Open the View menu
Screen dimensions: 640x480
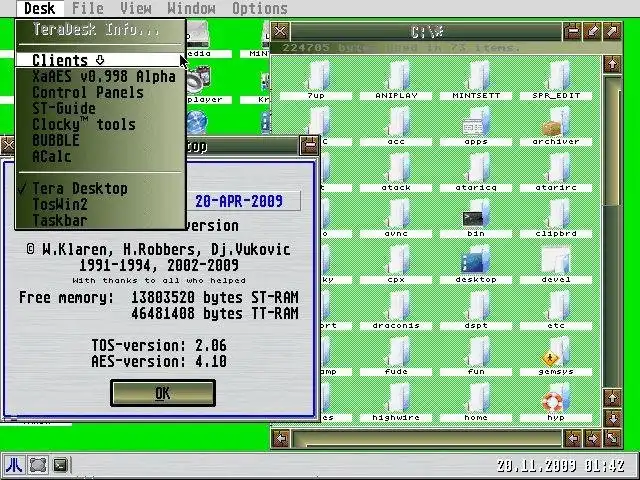136,8
